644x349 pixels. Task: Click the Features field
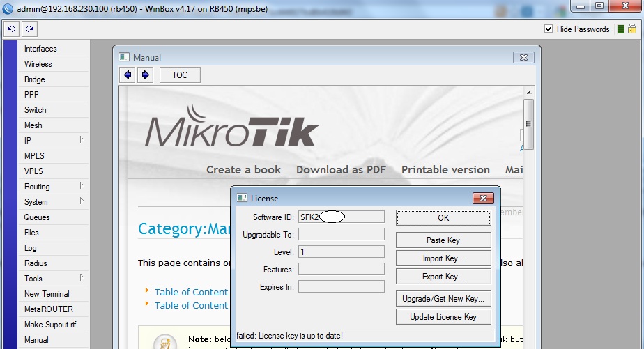342,269
